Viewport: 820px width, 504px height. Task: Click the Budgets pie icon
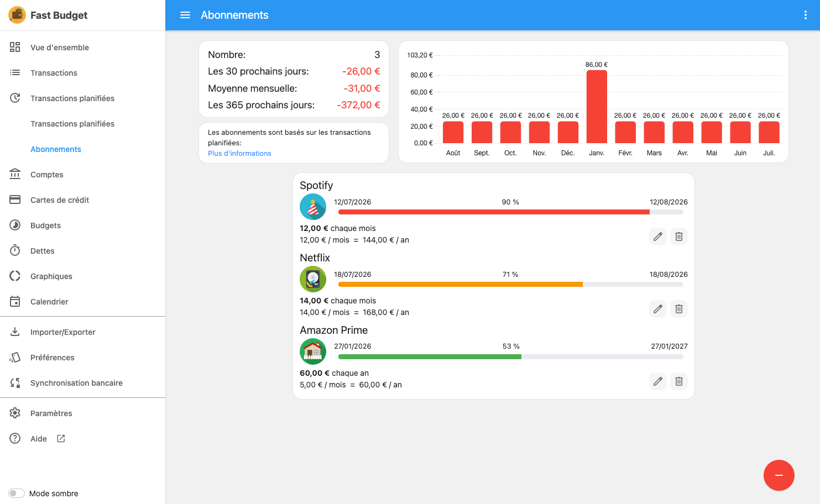15,225
